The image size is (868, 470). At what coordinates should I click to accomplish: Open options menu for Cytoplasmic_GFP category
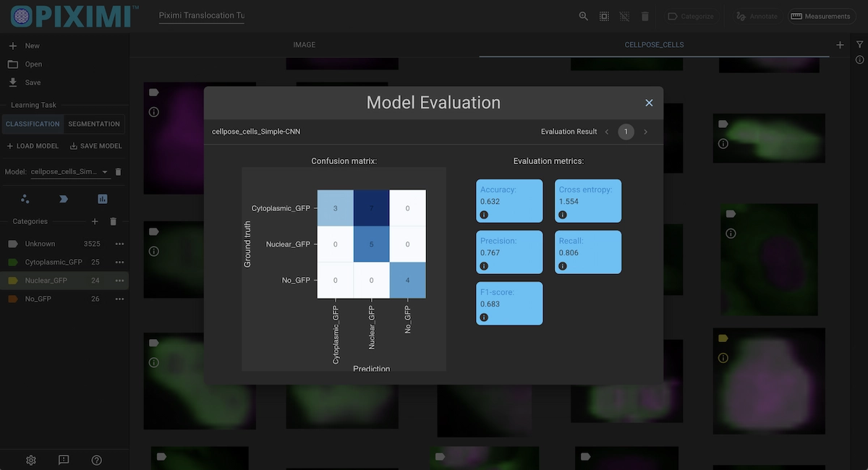point(120,262)
